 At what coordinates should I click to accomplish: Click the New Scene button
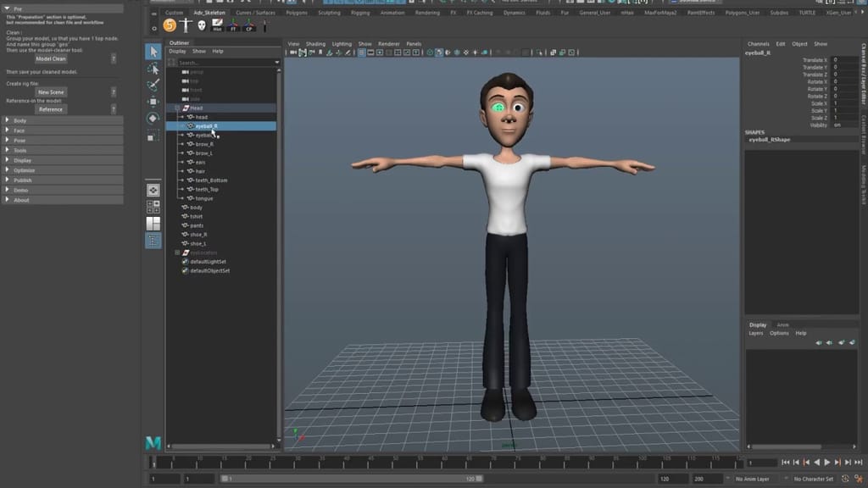point(51,92)
